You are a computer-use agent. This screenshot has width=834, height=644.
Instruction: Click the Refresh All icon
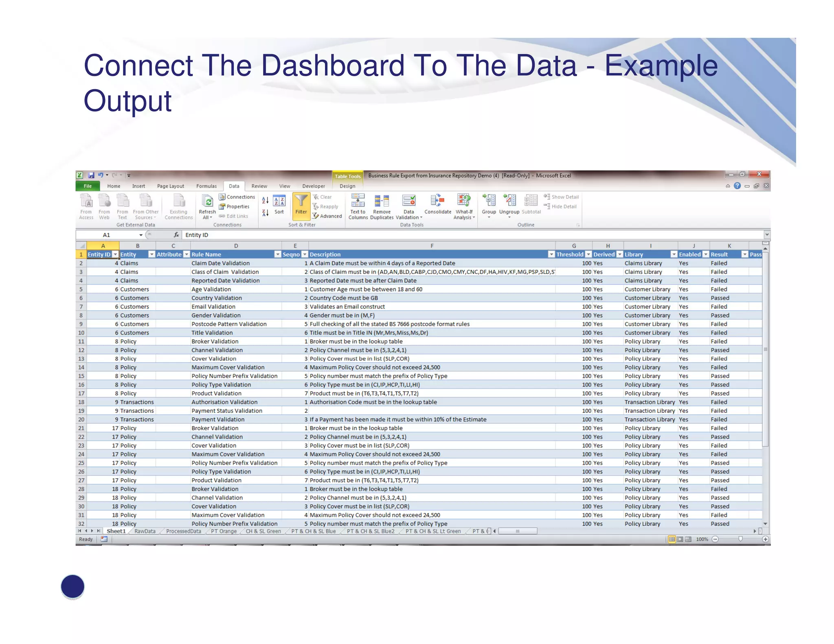pos(207,206)
